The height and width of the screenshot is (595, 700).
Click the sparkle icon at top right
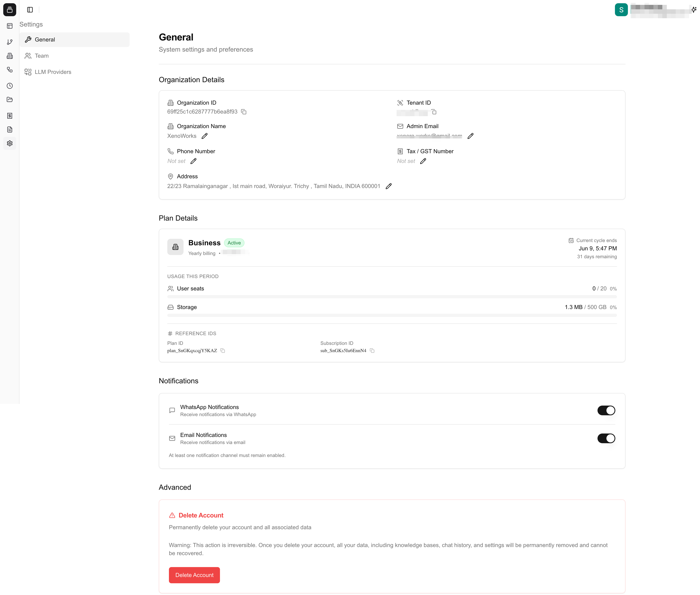click(694, 10)
